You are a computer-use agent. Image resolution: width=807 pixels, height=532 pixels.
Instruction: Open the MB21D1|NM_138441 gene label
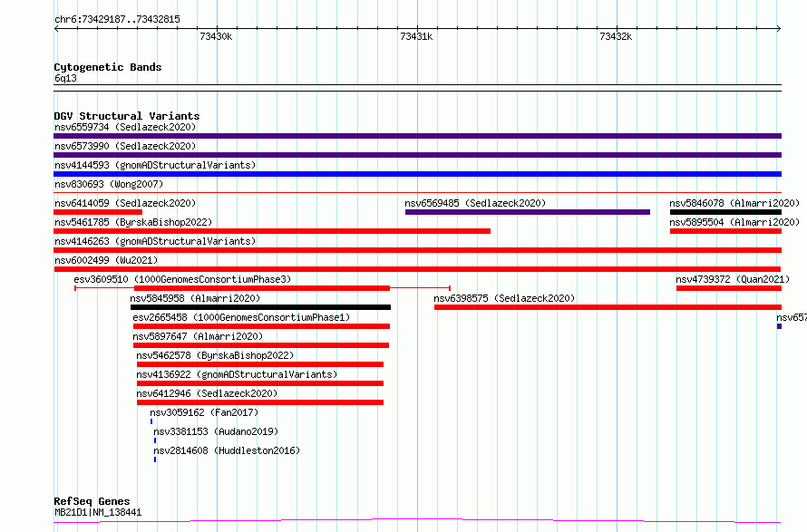(x=98, y=512)
